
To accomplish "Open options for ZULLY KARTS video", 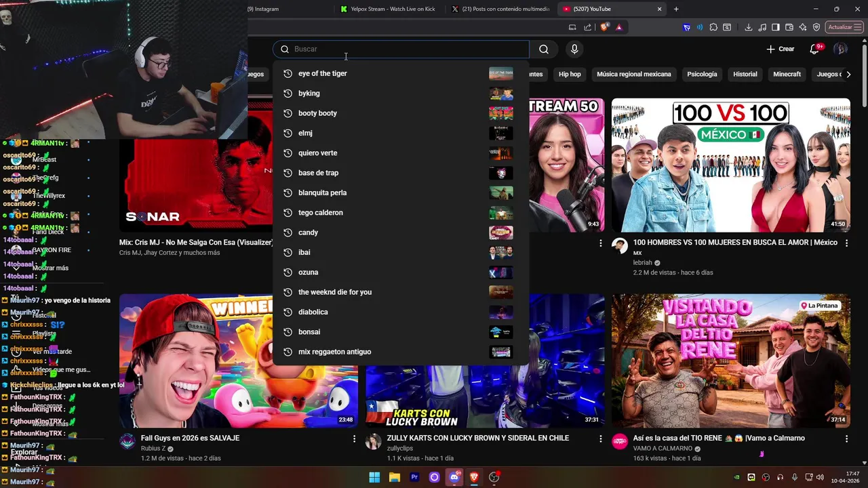I will coord(600,439).
